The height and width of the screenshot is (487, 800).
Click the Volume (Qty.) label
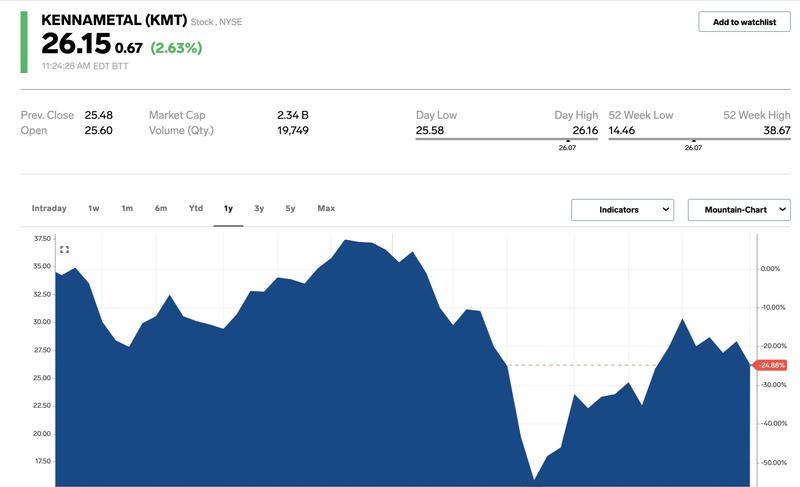click(181, 131)
